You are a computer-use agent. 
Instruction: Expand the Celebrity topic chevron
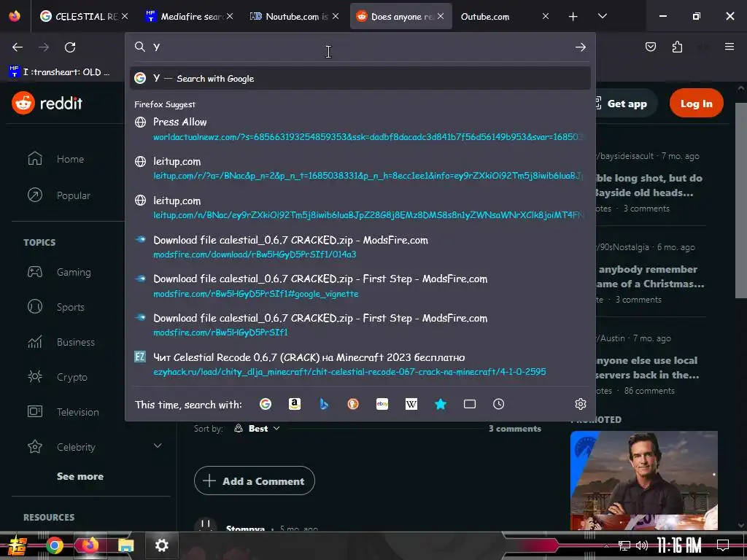click(x=158, y=446)
